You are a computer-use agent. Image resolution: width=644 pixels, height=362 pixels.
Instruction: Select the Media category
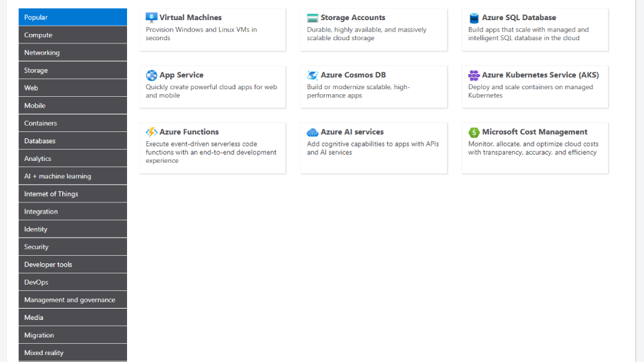click(x=73, y=317)
